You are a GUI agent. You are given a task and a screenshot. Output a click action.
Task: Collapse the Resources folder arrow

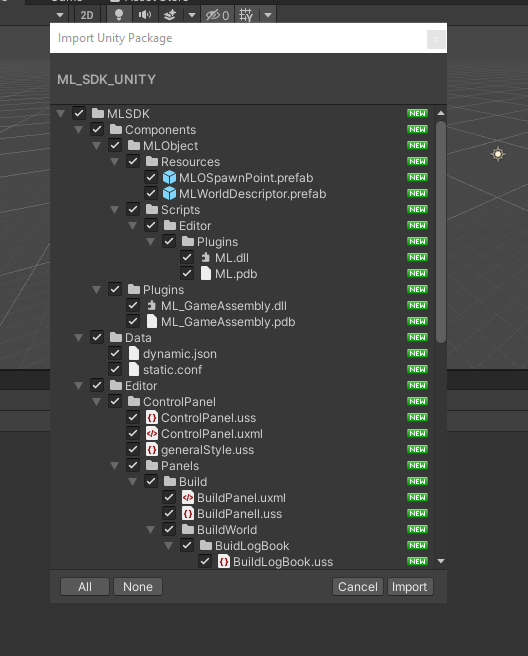point(114,161)
